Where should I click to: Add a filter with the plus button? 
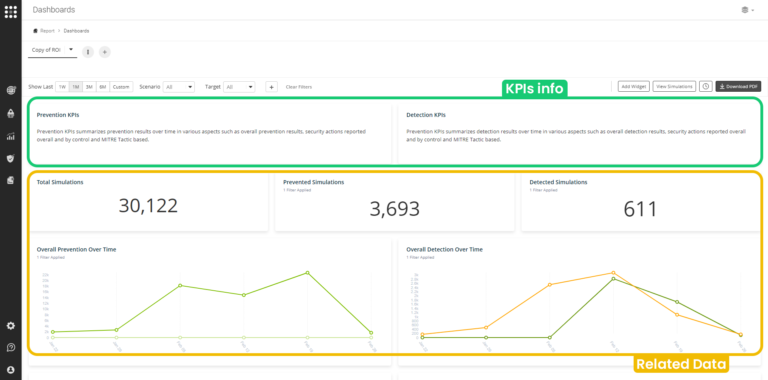(272, 87)
